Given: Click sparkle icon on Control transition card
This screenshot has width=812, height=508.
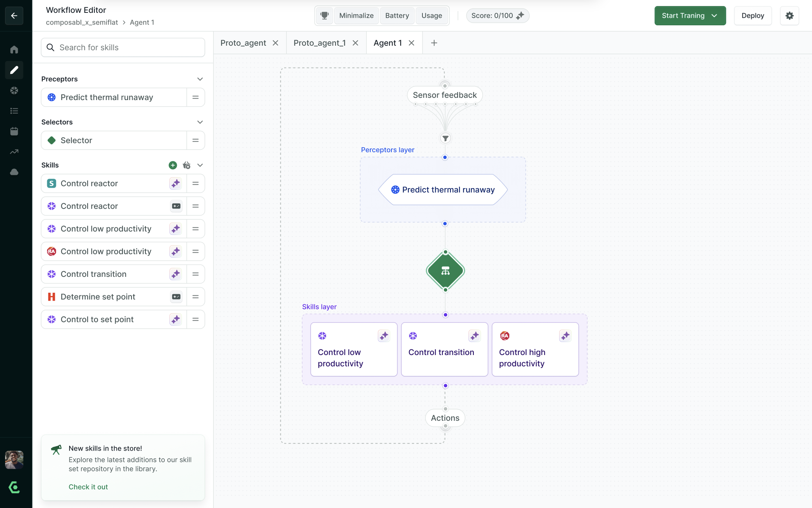Looking at the screenshot, I should (474, 336).
